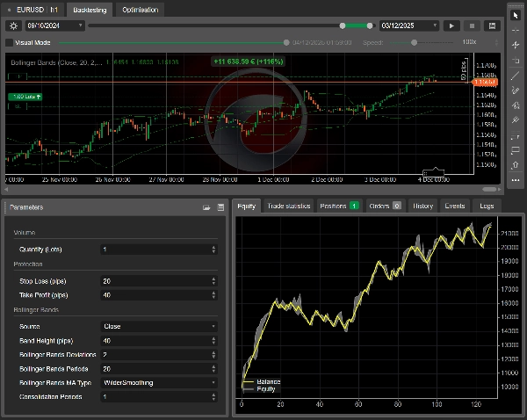Click the orange current price label

485,82
